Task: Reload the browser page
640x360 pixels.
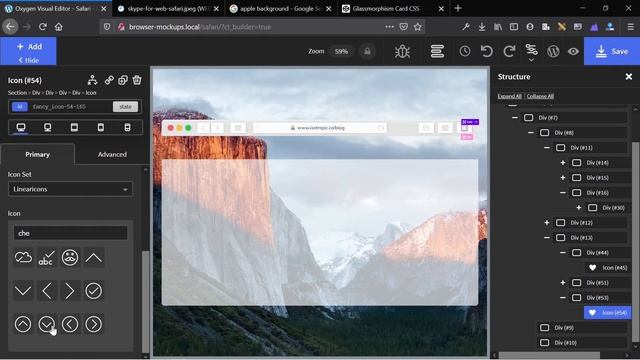Action: pyautogui.click(x=42, y=27)
